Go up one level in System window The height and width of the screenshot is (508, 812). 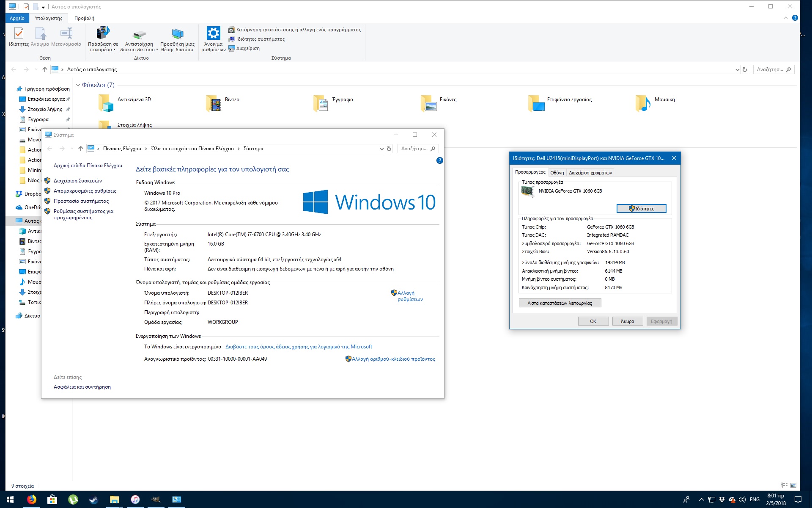coord(81,149)
